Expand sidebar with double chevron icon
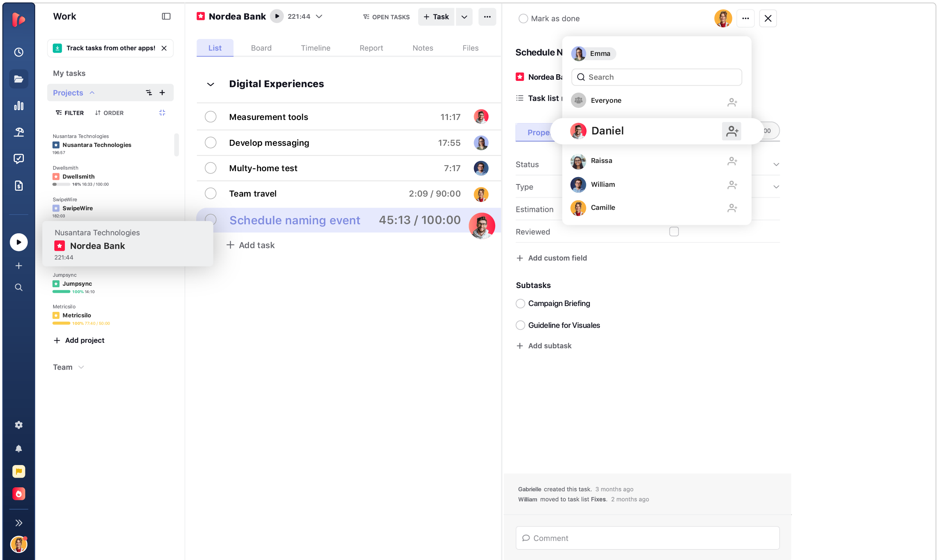938x560 pixels. [x=19, y=523]
